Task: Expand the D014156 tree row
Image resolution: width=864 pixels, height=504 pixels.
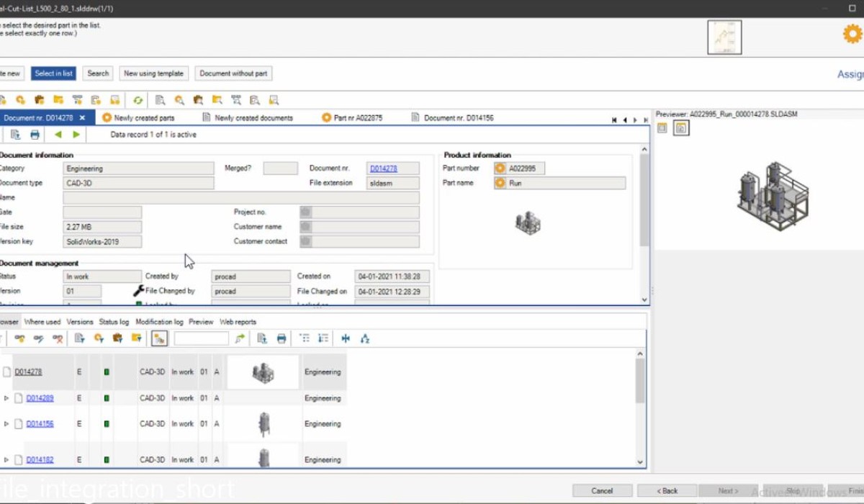Action: point(6,424)
